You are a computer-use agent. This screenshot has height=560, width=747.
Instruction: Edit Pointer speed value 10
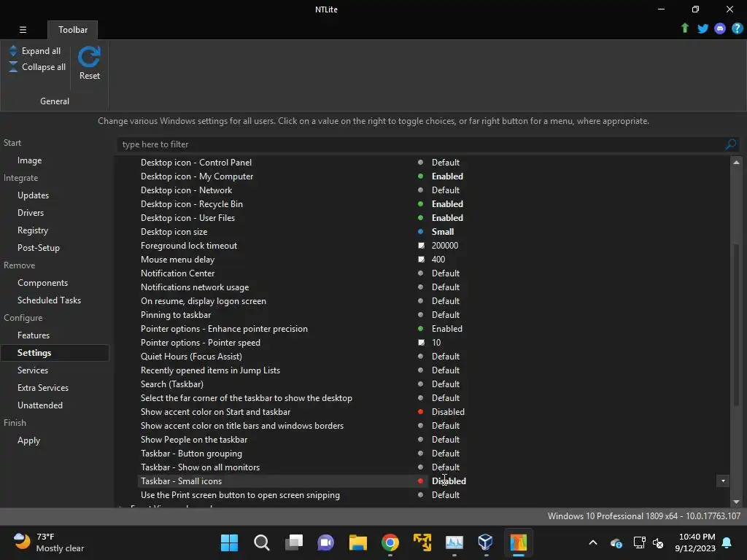point(436,343)
